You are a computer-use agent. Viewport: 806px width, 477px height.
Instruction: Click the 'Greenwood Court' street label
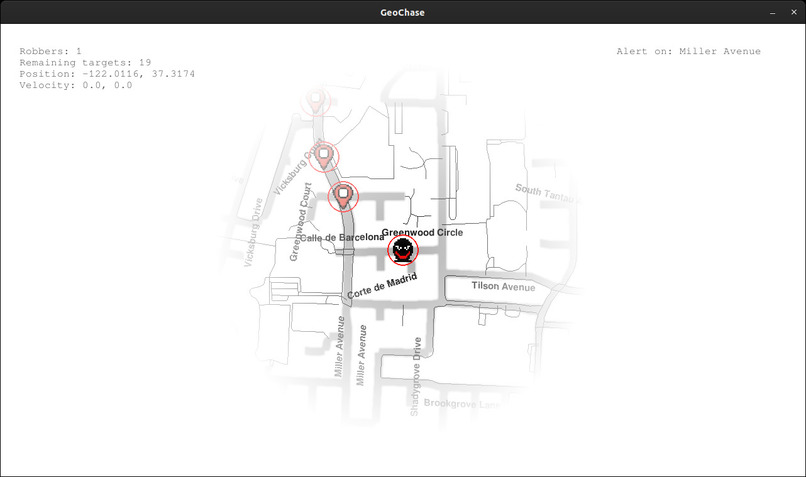[301, 222]
